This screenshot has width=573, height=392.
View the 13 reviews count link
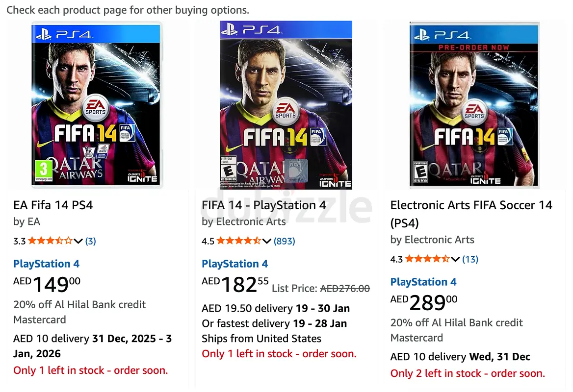470,259
